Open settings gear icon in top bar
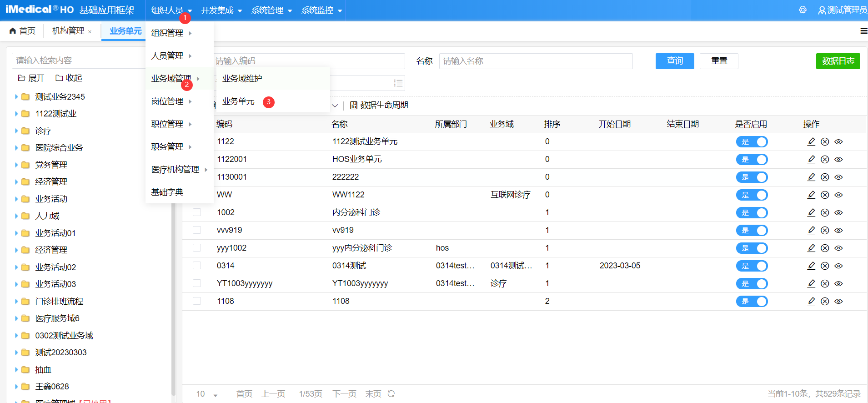Screen dimensions: 868x403 coord(803,10)
